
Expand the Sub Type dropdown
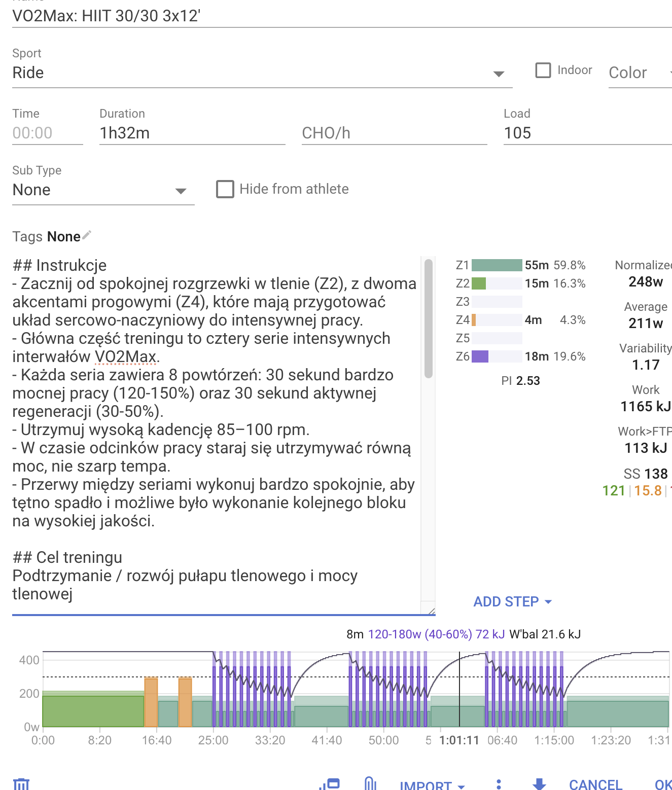(103, 190)
